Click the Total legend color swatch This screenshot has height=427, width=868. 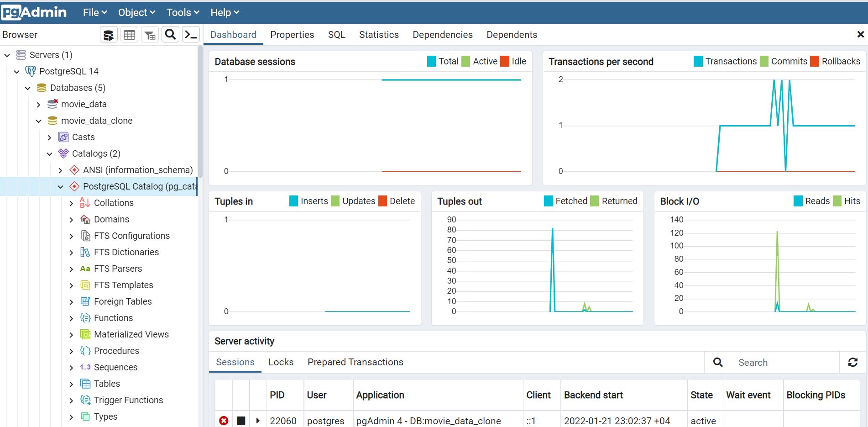point(431,61)
